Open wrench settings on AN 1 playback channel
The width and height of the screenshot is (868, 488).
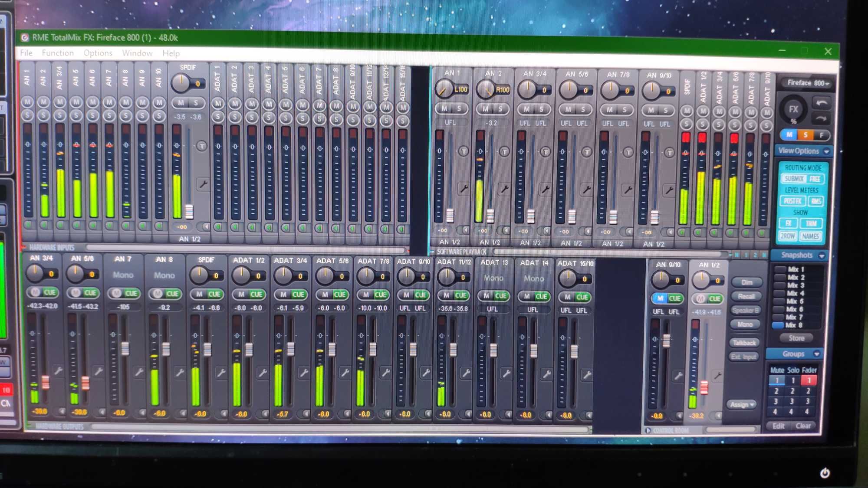(x=464, y=189)
